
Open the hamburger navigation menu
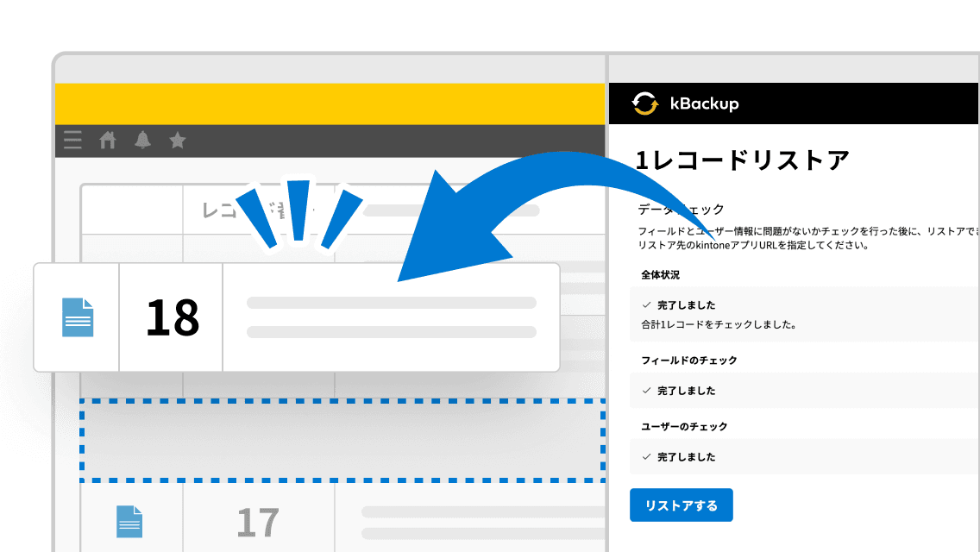[72, 140]
